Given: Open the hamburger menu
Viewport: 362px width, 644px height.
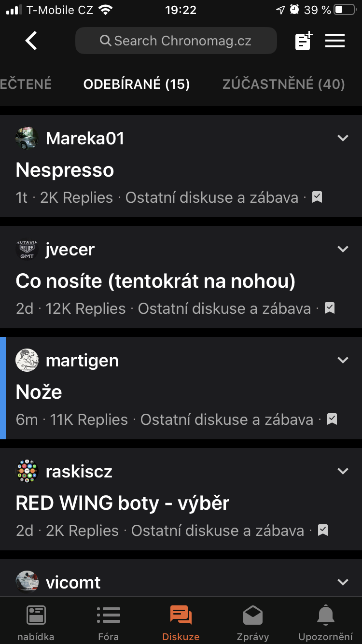Looking at the screenshot, I should pos(335,41).
